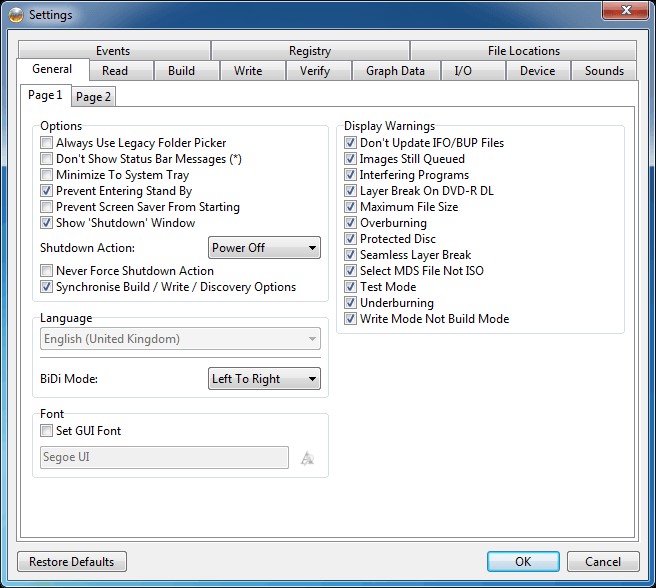This screenshot has height=588, width=656.
Task: Open the Registry tab
Action: click(x=309, y=51)
